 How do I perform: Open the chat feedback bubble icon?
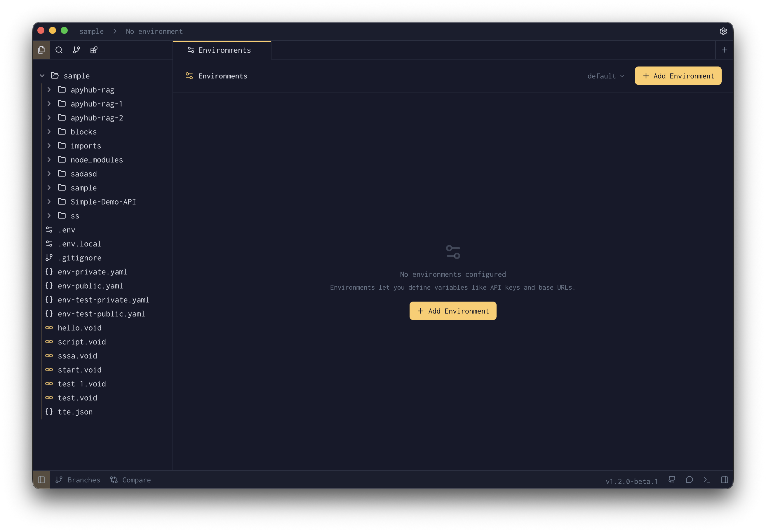689,480
